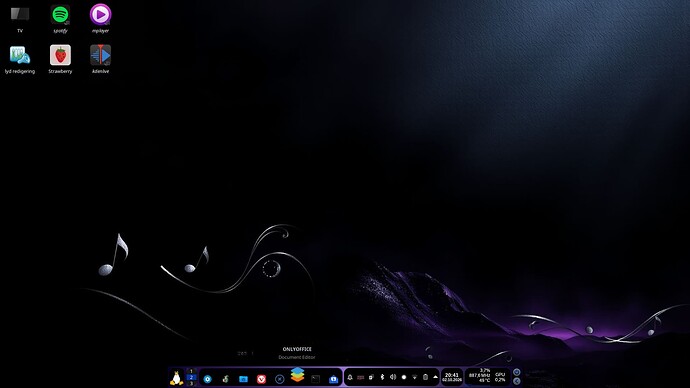Open the clock showing 20:41

click(x=452, y=377)
